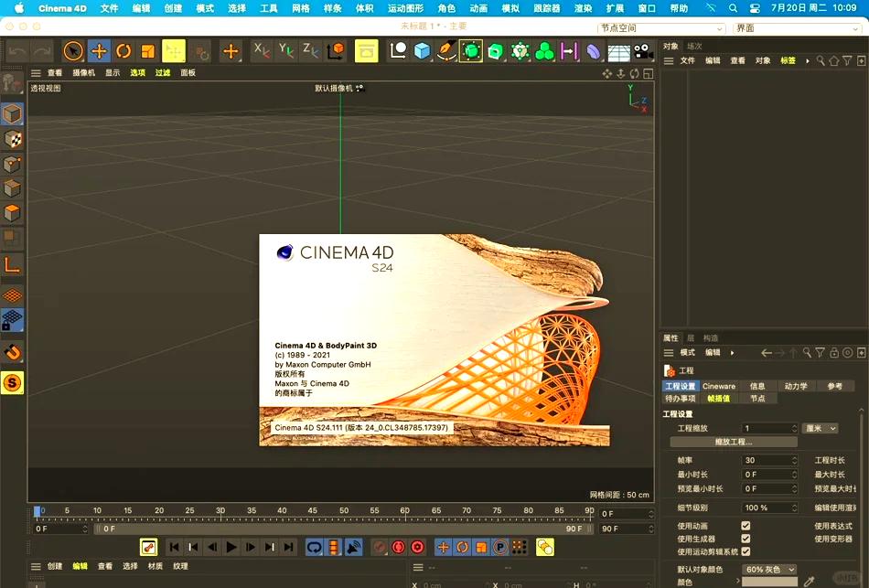Switch to the 帧插值 tab

tap(718, 399)
